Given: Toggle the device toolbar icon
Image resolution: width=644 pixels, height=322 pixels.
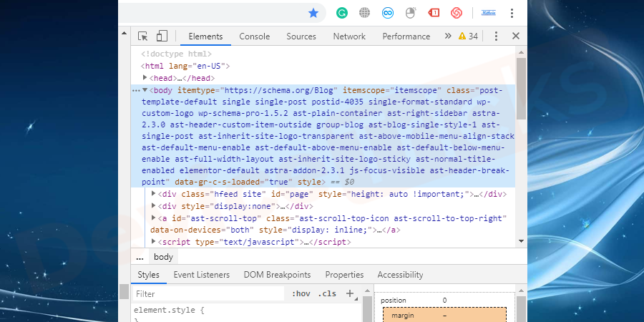Looking at the screenshot, I should click(x=162, y=36).
